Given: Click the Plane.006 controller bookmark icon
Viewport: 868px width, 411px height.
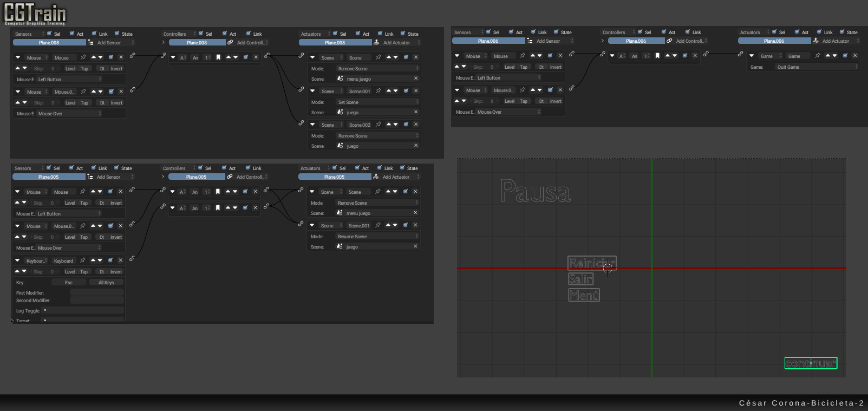Looking at the screenshot, I should [657, 56].
